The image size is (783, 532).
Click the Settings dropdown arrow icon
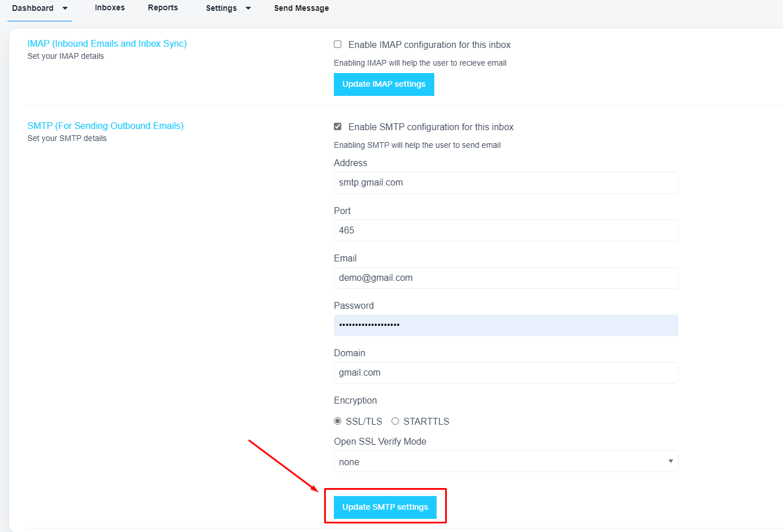(x=248, y=8)
